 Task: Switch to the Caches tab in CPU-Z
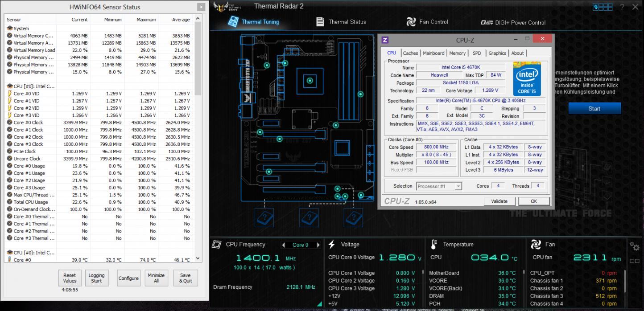(410, 53)
